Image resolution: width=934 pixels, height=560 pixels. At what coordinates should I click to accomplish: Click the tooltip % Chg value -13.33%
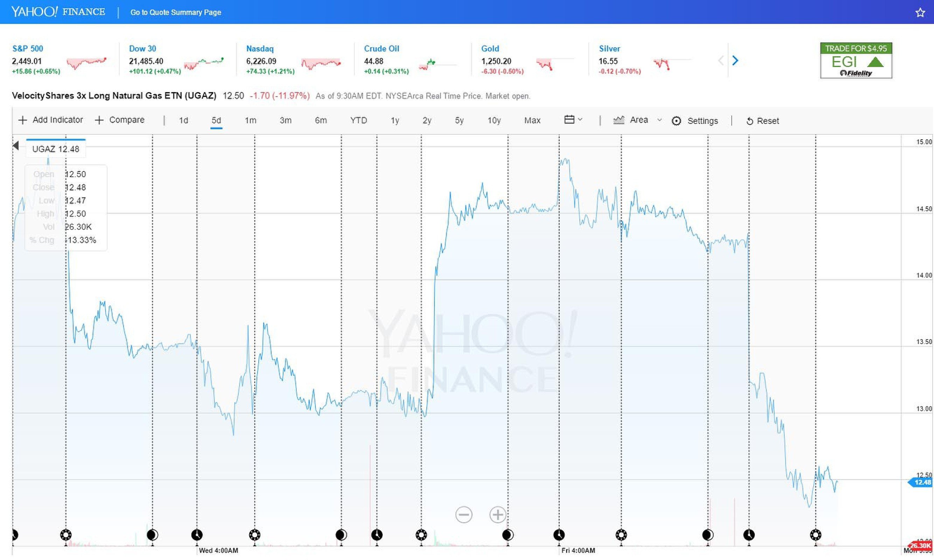(x=81, y=240)
